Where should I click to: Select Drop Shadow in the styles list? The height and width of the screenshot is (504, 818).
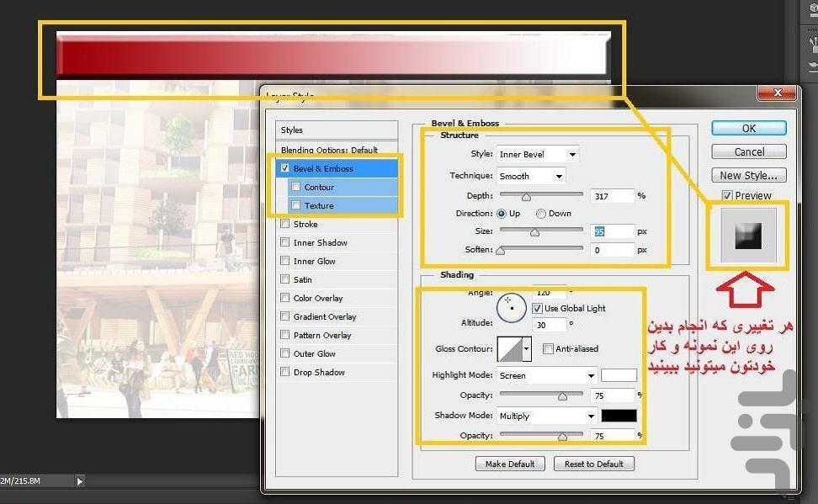pyautogui.click(x=319, y=372)
